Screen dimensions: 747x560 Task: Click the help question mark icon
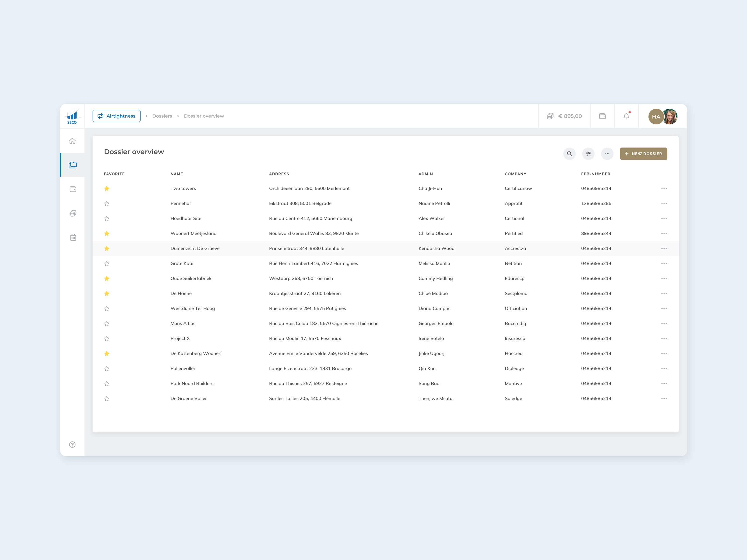[72, 444]
